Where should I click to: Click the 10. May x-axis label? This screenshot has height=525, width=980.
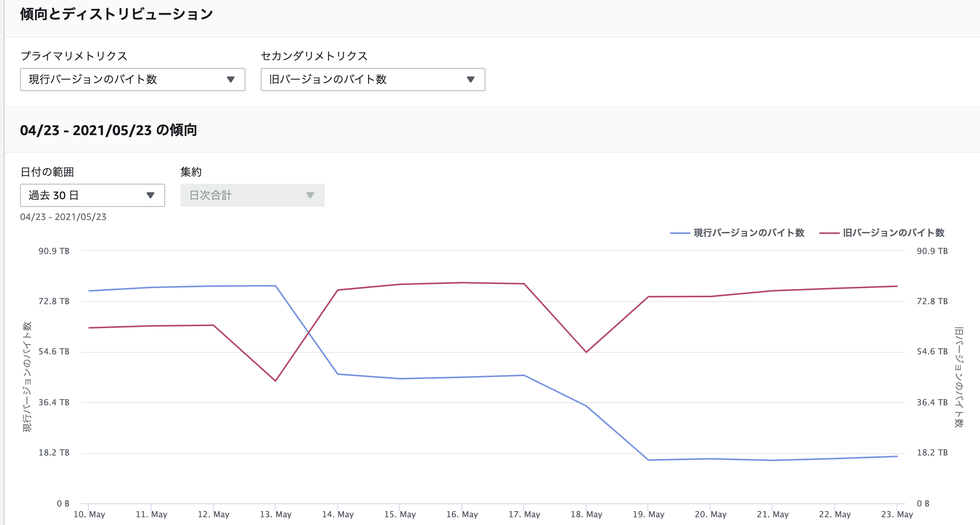89,514
